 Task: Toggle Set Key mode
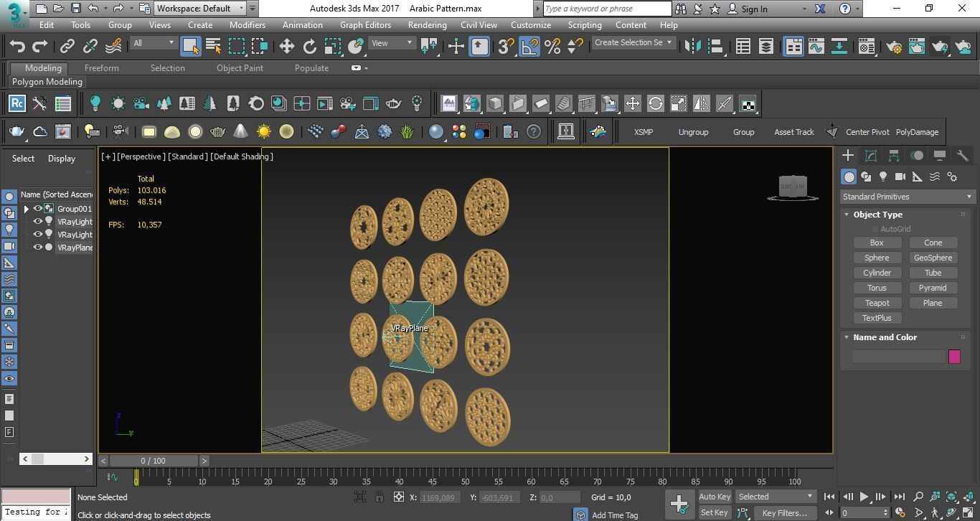pos(715,512)
